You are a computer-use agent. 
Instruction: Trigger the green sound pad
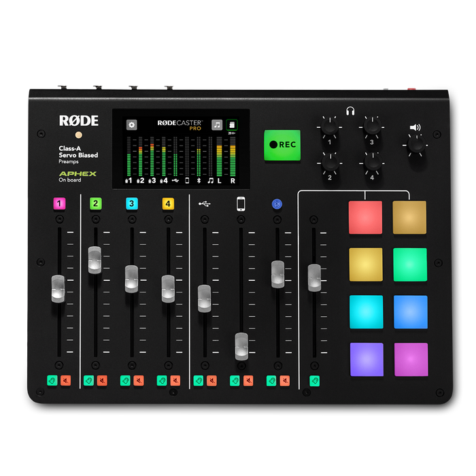(410, 265)
